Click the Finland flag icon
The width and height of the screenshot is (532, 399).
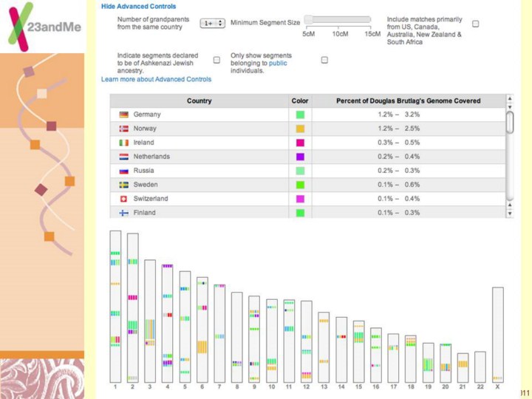124,213
